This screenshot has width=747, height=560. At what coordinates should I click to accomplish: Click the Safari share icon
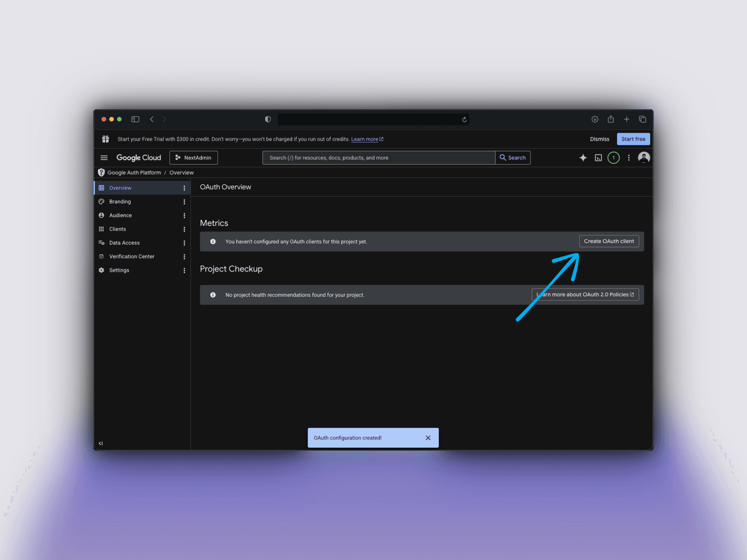(611, 119)
